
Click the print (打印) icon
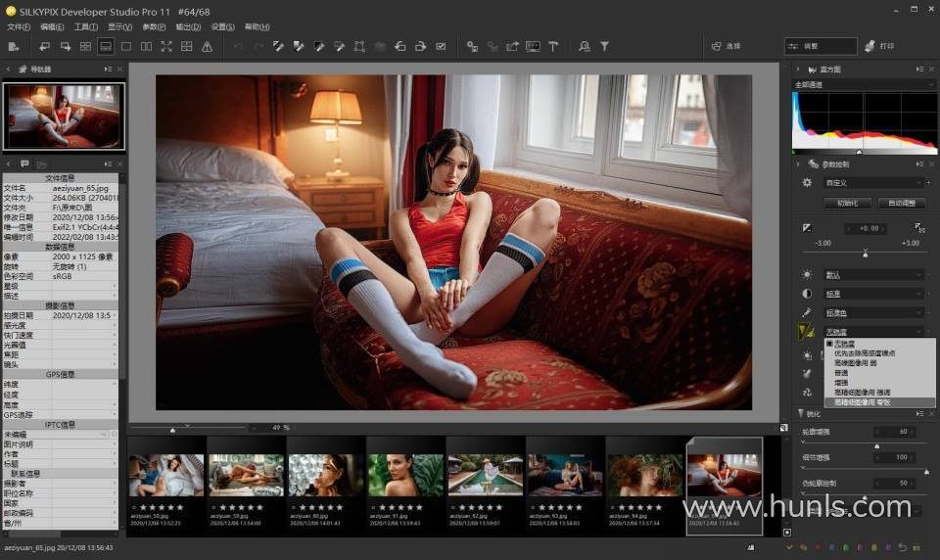pos(869,46)
